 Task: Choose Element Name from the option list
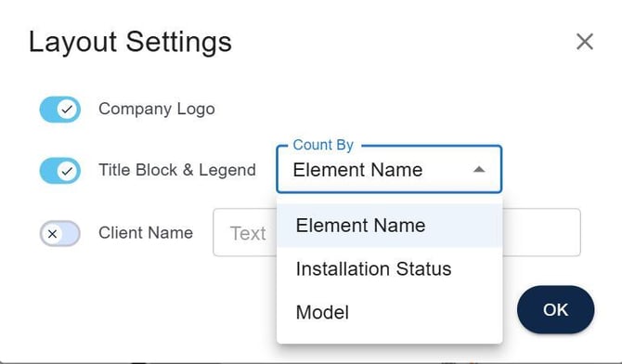click(x=390, y=226)
